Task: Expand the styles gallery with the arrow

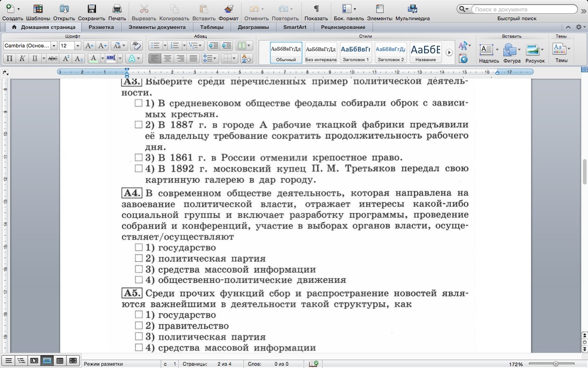Action: coord(449,52)
